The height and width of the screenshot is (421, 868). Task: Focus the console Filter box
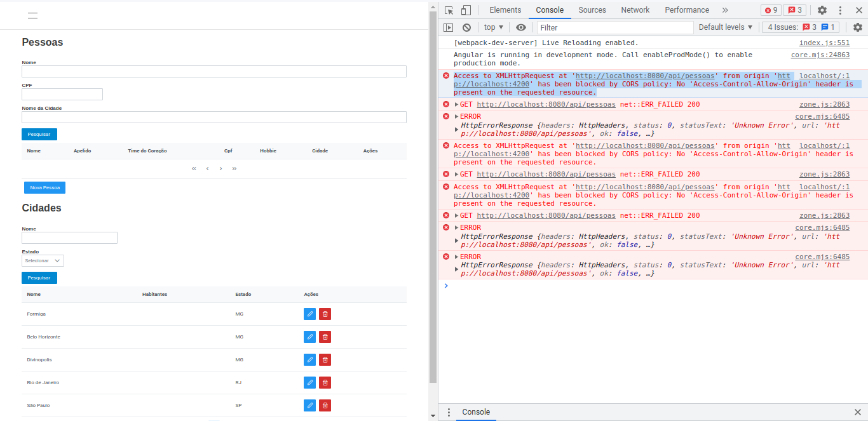click(615, 27)
